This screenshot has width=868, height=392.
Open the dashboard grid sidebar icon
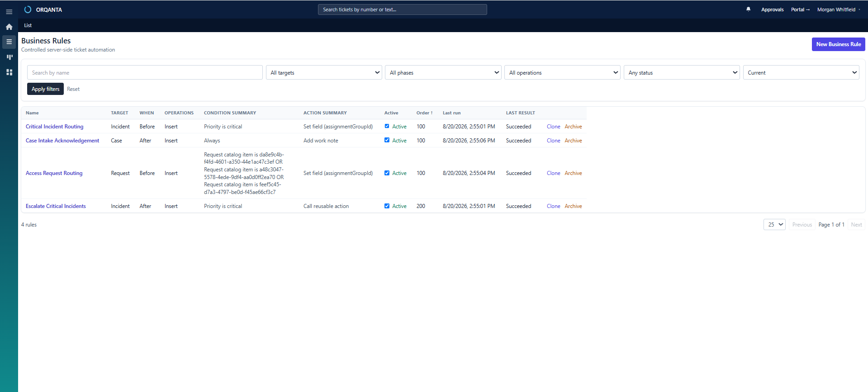click(9, 72)
